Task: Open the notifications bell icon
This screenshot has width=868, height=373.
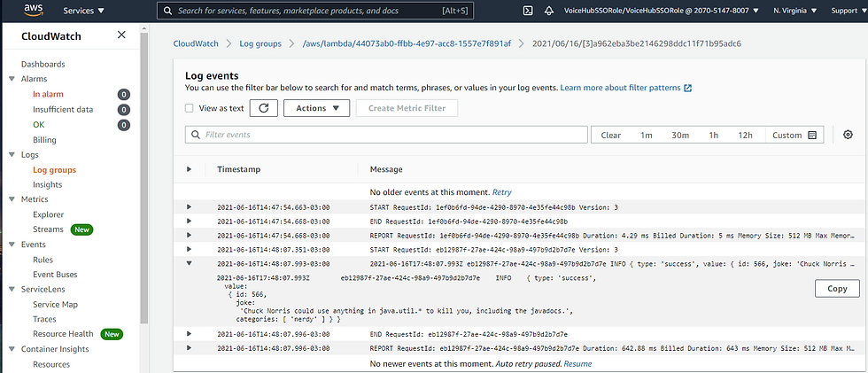Action: tap(548, 11)
